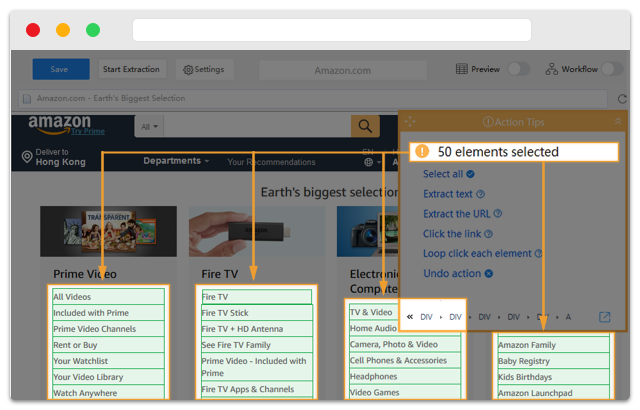
Task: Choose Undo action
Action: [452, 273]
